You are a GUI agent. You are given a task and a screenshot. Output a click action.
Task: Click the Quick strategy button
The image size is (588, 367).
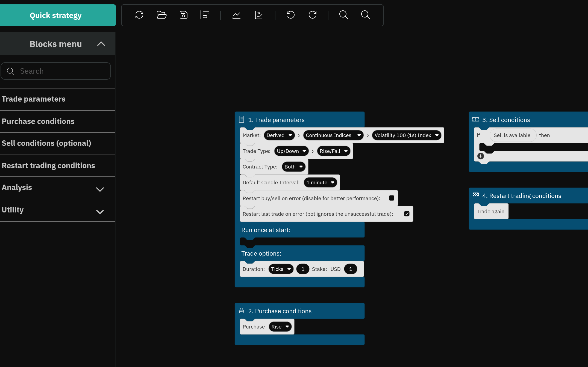click(58, 15)
